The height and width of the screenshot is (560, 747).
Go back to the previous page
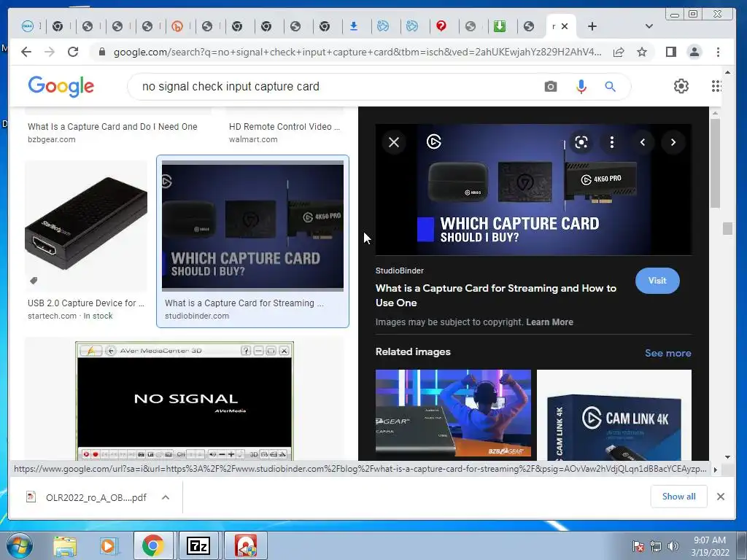click(26, 52)
